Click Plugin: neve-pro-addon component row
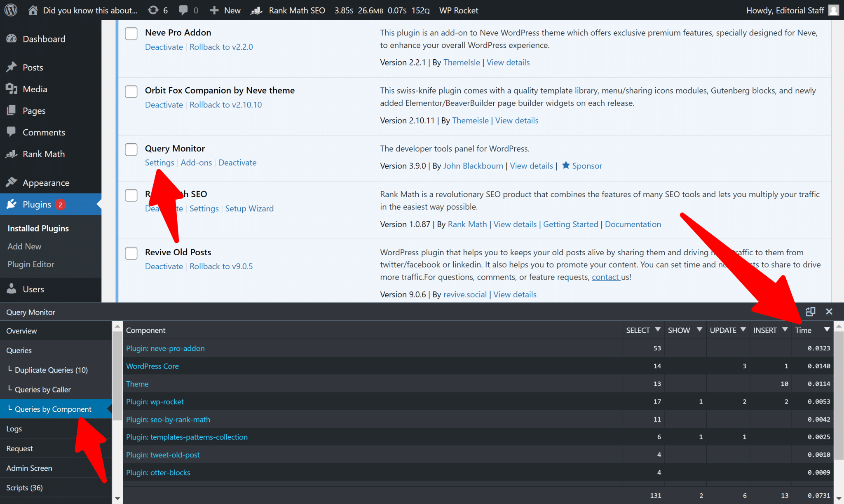Screen dimensions: 844x504 coord(165,348)
